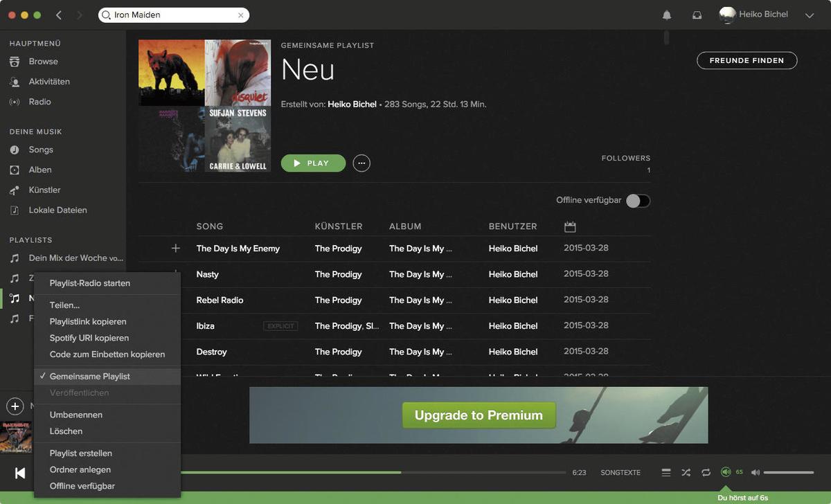Viewport: 831px width, 504px height.
Task: Toggle shuffle playback
Action: pyautogui.click(x=686, y=473)
